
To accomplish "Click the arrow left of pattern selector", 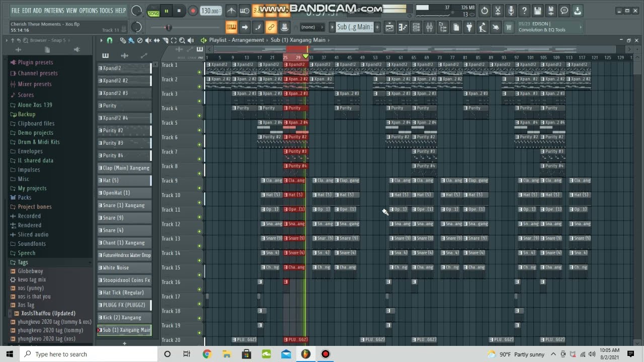I will tap(332, 27).
